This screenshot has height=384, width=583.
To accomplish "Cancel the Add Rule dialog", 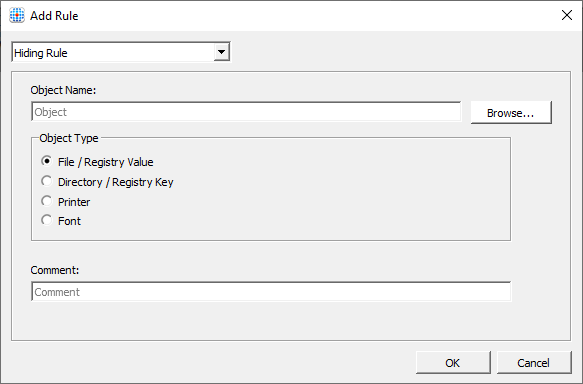I will point(534,362).
